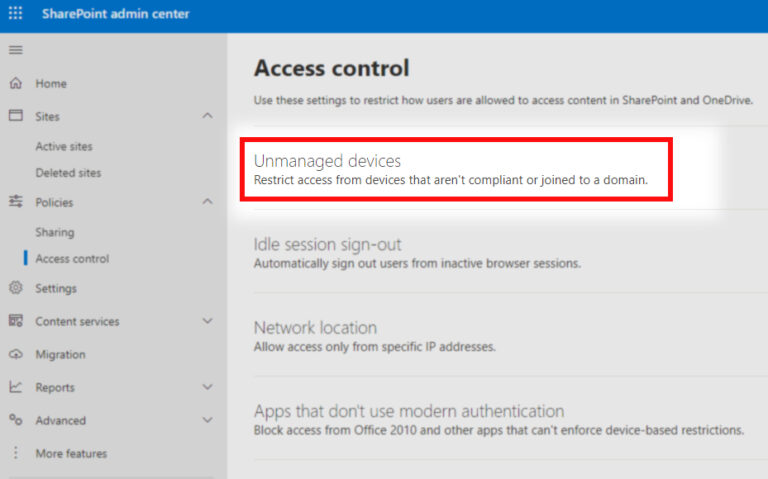
Task: Click the Migration cloud icon
Action: 15,354
